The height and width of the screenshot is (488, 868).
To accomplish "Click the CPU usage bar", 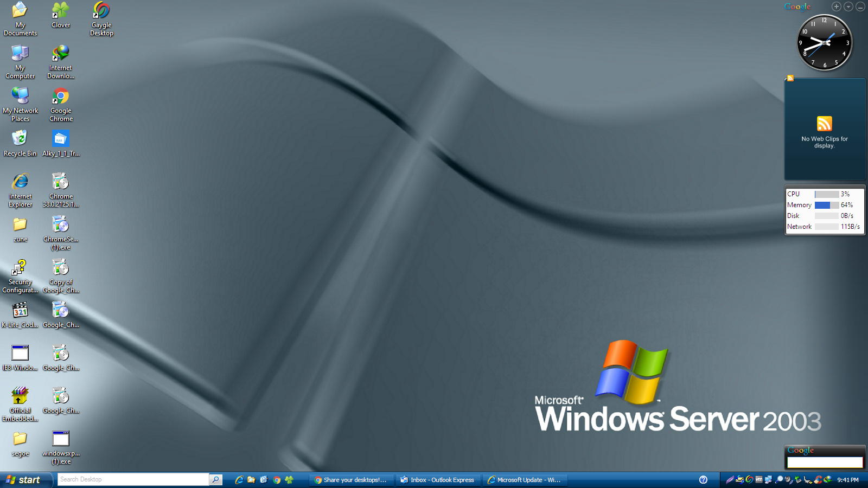I will pyautogui.click(x=827, y=194).
